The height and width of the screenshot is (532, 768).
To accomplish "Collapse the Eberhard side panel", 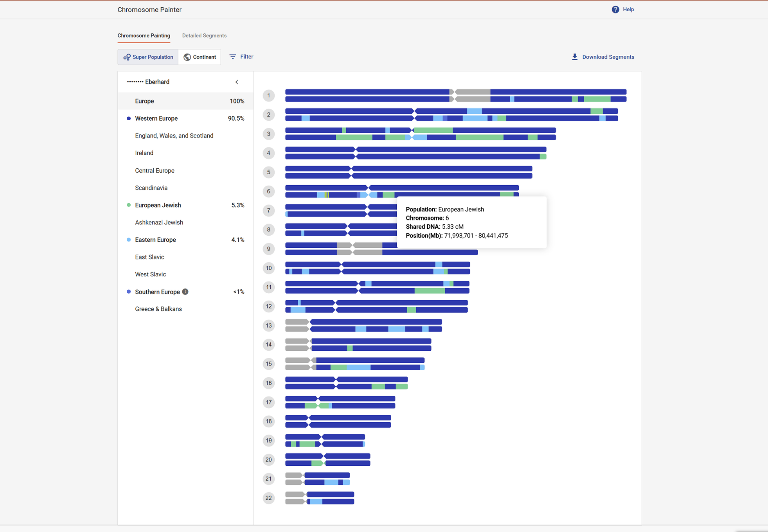I will coord(237,82).
